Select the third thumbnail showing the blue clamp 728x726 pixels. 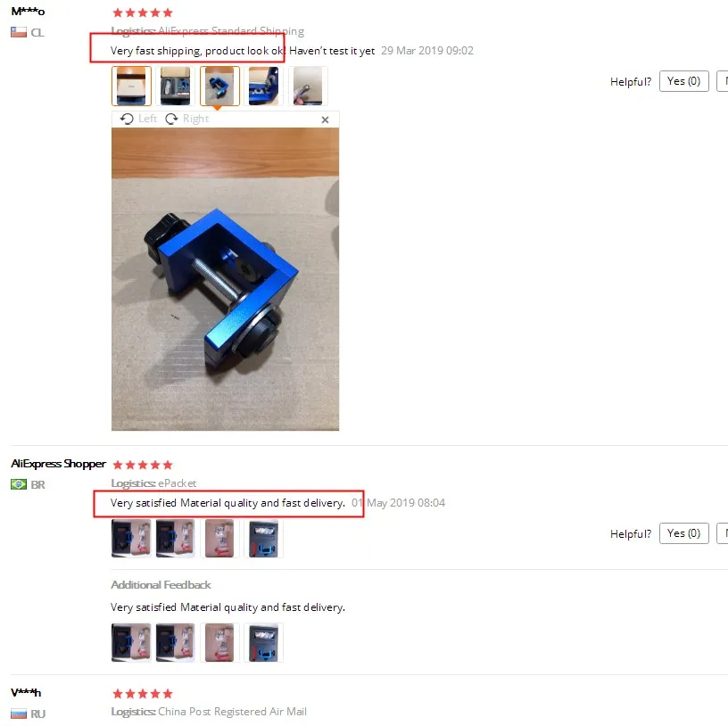pos(219,86)
